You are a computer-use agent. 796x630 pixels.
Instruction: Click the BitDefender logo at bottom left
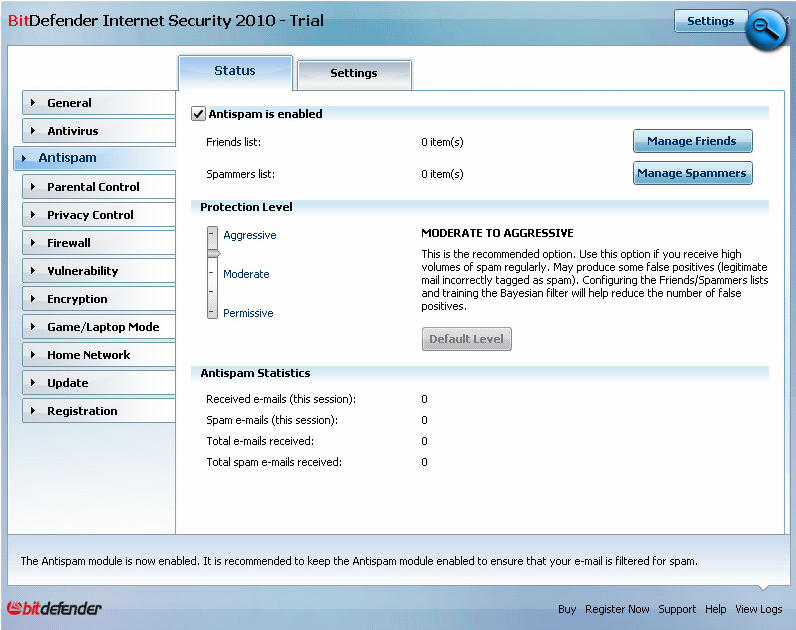tap(55, 608)
